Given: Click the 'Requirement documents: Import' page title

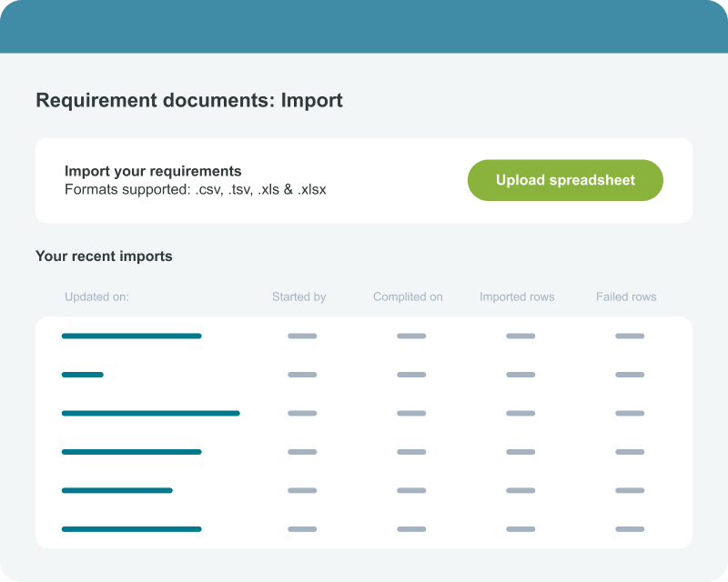Looking at the screenshot, I should coord(189,100).
